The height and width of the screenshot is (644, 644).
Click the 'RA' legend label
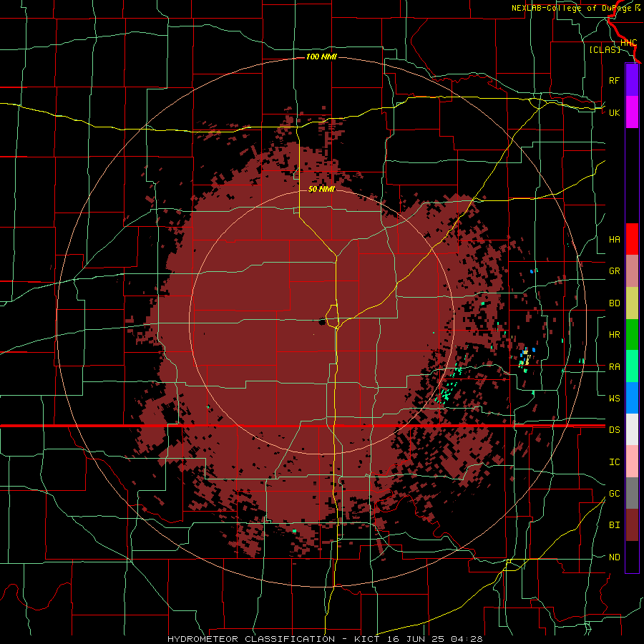coord(614,367)
